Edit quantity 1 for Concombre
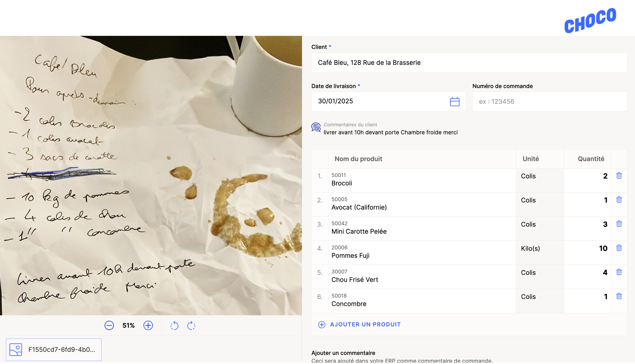 [x=587, y=301]
